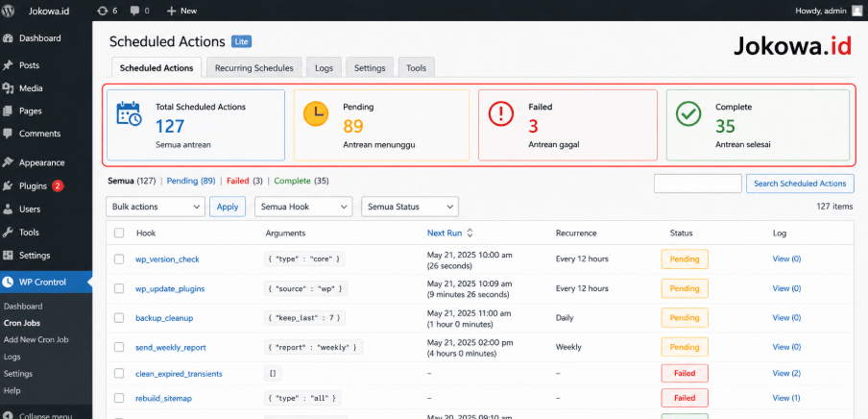The height and width of the screenshot is (419, 868).
Task: Open Cron Jobs submenu item
Action: click(x=21, y=323)
